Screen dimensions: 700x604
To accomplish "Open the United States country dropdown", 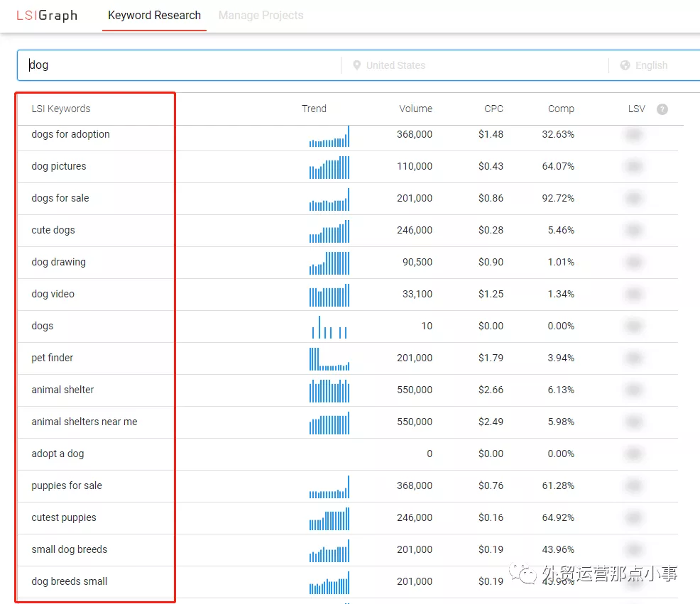I will click(395, 65).
